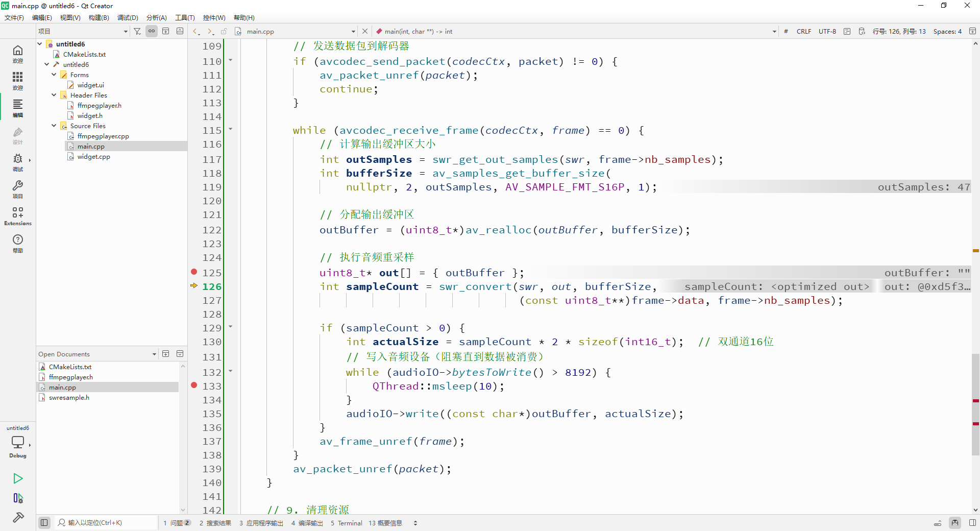Close the Open Documents panel
The height and width of the screenshot is (531, 980).
[x=180, y=354]
